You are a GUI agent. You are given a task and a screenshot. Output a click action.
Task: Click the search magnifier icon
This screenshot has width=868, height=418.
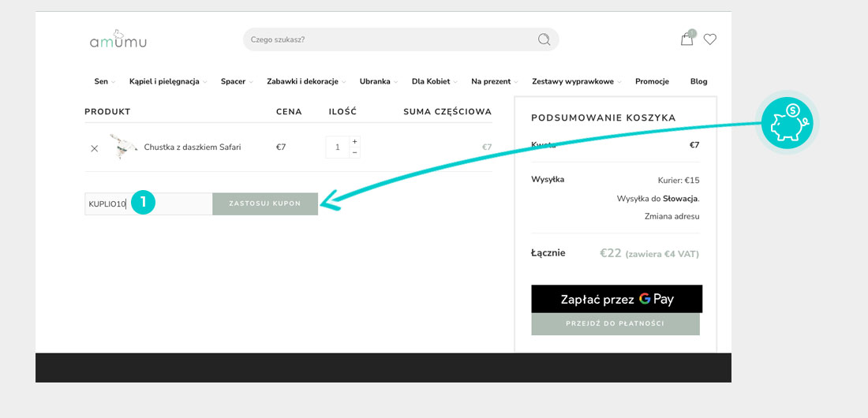(x=544, y=39)
